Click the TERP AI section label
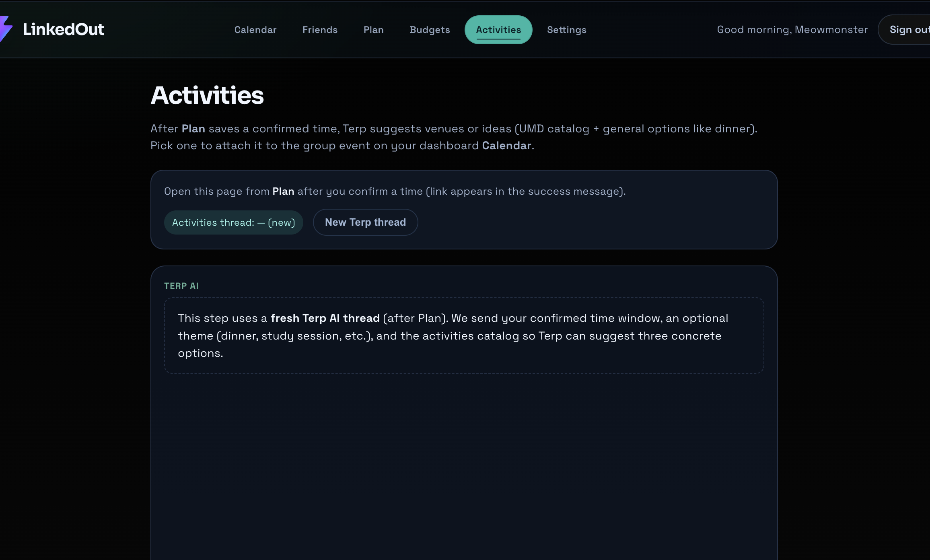930x560 pixels. tap(181, 286)
